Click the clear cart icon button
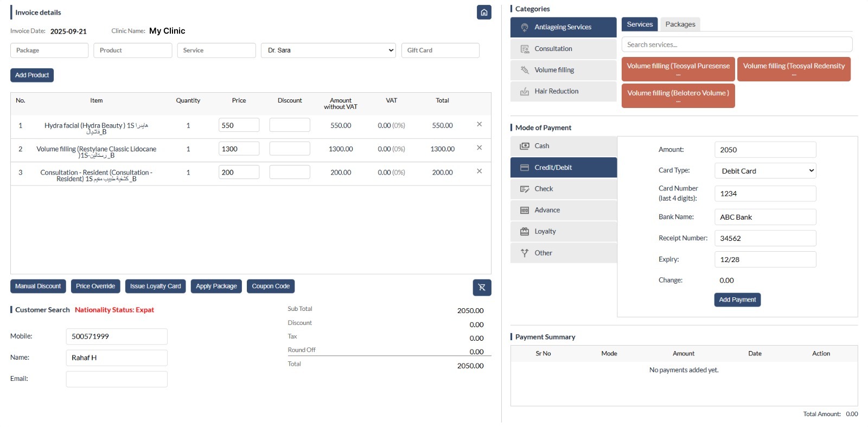The height and width of the screenshot is (427, 868). point(482,288)
